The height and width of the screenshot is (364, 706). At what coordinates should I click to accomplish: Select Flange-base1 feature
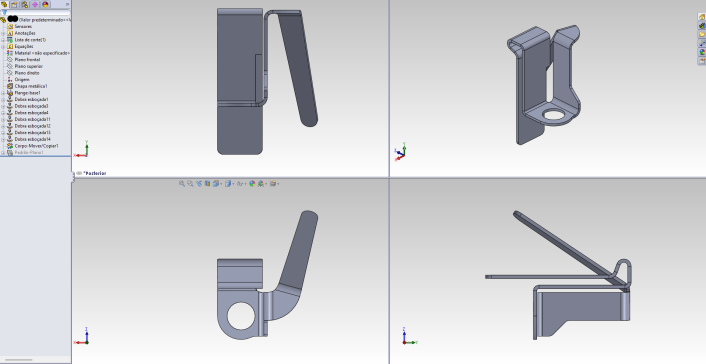[x=27, y=93]
